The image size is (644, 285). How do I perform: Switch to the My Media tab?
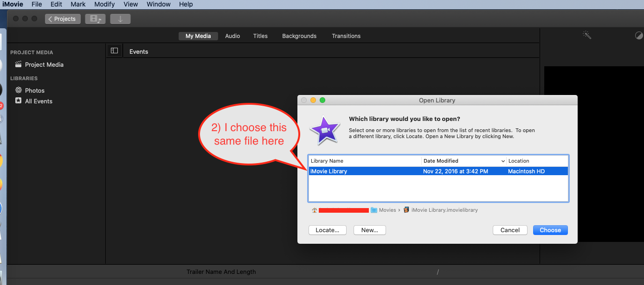click(198, 36)
